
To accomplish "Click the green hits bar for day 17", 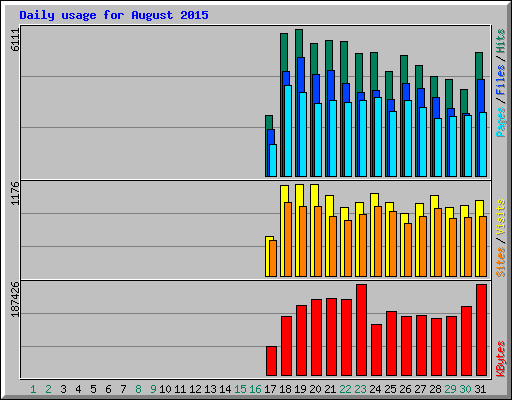I will pos(269,122).
